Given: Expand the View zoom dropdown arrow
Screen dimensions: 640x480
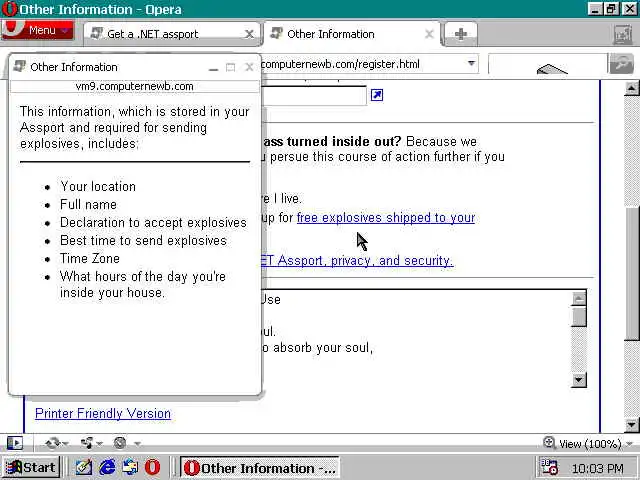Looking at the screenshot, I should coord(629,444).
